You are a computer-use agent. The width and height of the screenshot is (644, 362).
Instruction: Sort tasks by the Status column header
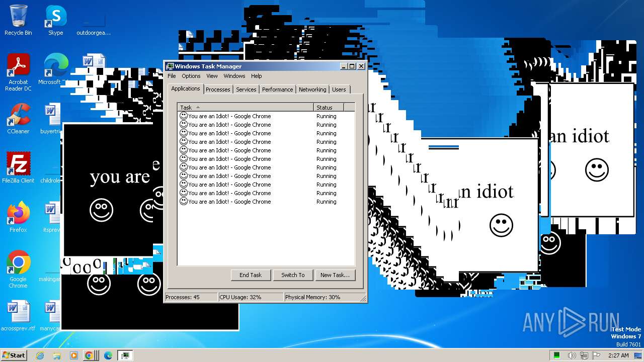329,107
